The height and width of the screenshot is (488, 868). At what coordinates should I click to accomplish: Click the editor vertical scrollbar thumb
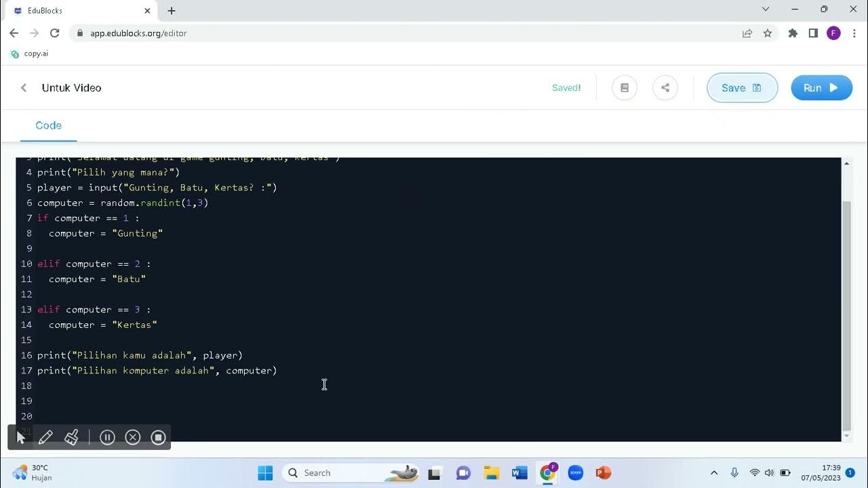click(x=846, y=315)
